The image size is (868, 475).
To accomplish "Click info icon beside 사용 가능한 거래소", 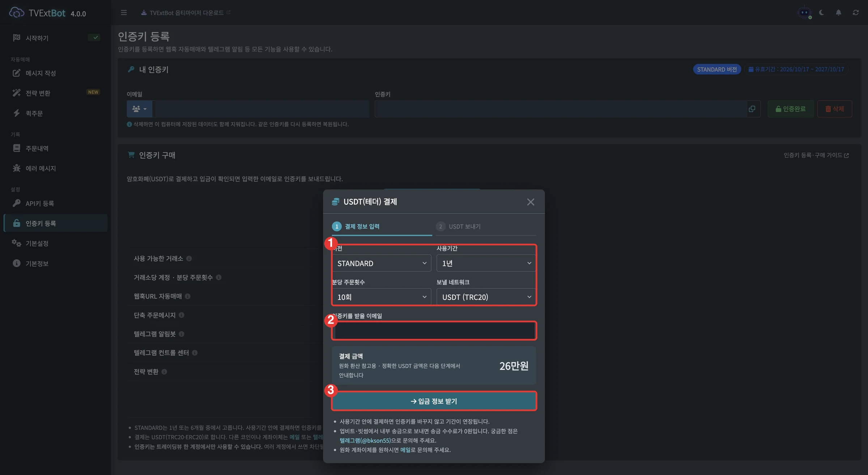I will coord(189,259).
